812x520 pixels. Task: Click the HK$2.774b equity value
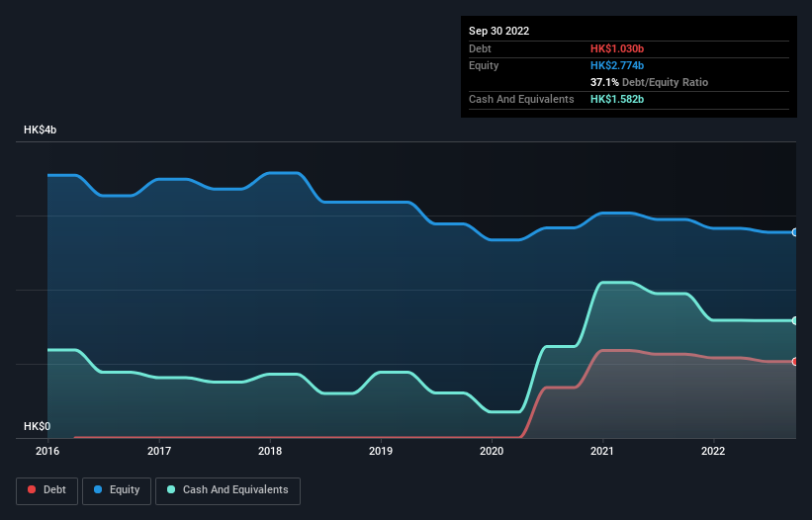pyautogui.click(x=617, y=65)
